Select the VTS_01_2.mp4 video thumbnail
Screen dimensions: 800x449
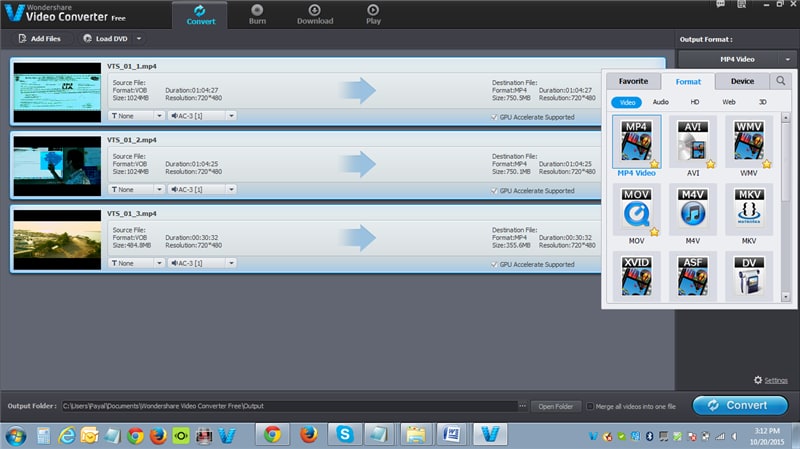(57, 166)
